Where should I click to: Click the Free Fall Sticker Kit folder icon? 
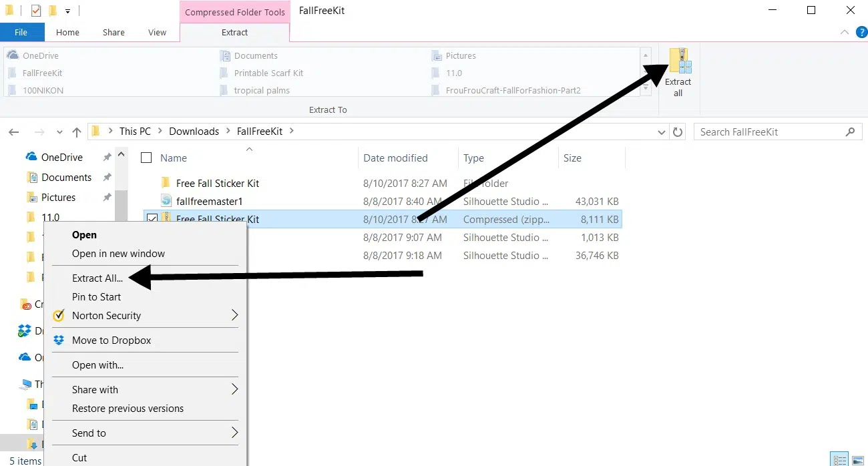[166, 183]
